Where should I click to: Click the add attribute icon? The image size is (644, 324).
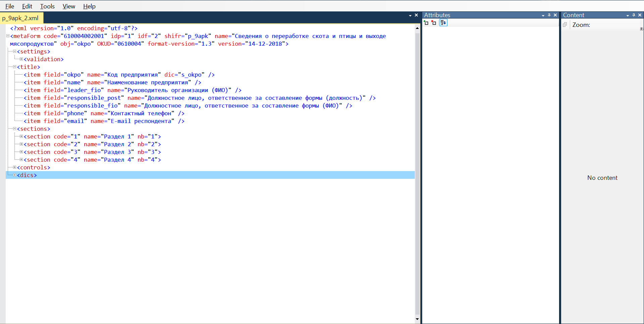point(426,23)
